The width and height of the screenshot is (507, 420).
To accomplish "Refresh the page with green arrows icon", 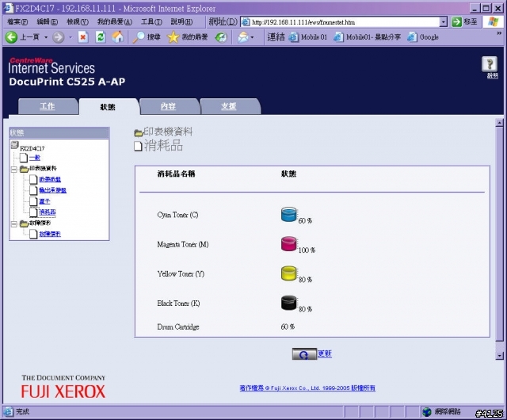I will [x=101, y=37].
